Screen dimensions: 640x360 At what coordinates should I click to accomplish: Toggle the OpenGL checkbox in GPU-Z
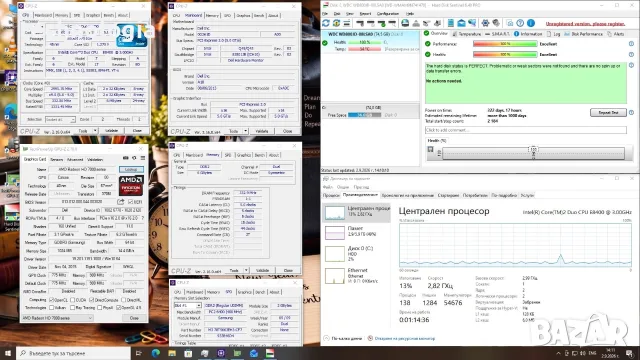click(x=118, y=307)
